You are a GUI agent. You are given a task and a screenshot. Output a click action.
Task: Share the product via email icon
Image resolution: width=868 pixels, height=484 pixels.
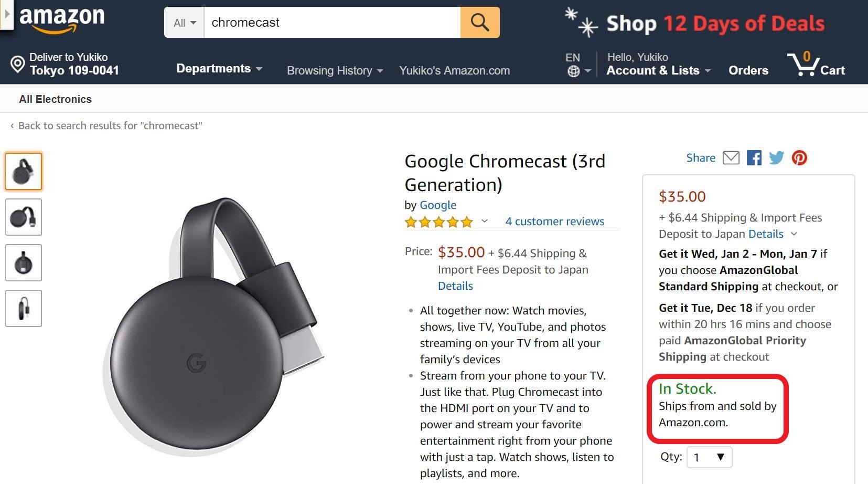coord(732,157)
